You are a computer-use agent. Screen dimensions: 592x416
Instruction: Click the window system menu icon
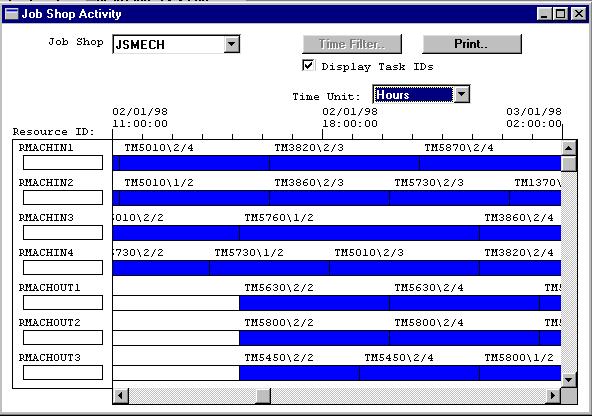pyautogui.click(x=11, y=14)
